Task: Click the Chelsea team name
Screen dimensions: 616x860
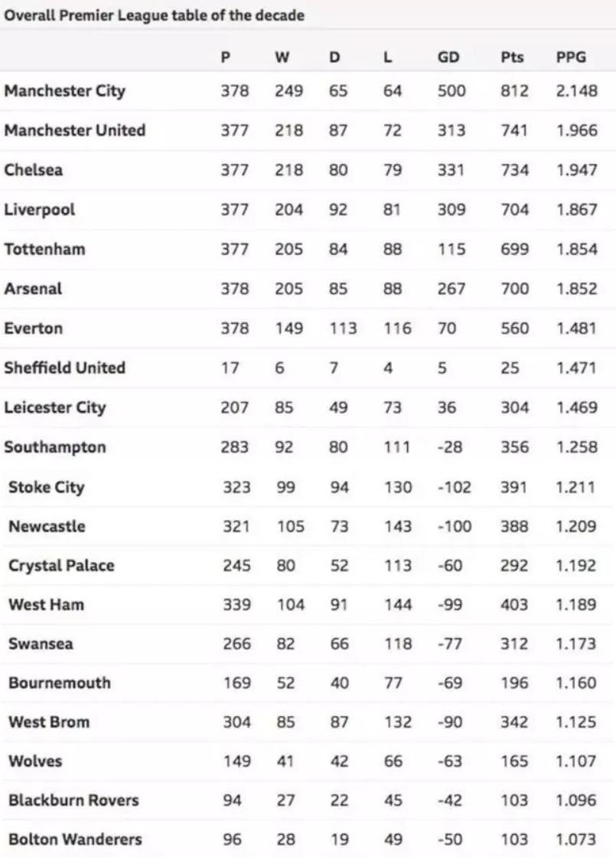Action: pyautogui.click(x=34, y=170)
